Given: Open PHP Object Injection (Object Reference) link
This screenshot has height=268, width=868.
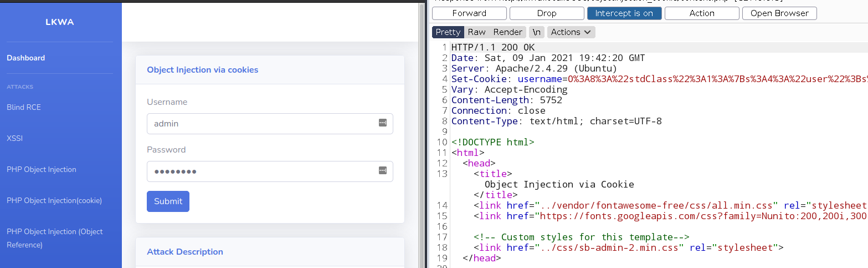Looking at the screenshot, I should [x=55, y=238].
